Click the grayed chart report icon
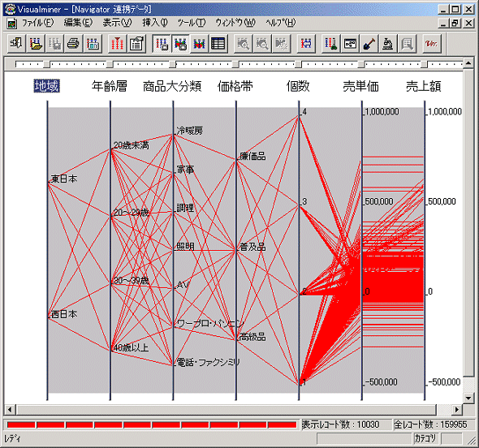 [x=407, y=44]
